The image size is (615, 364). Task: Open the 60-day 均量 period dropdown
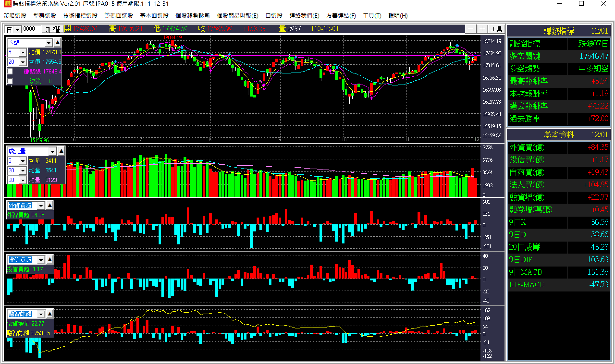coord(23,180)
